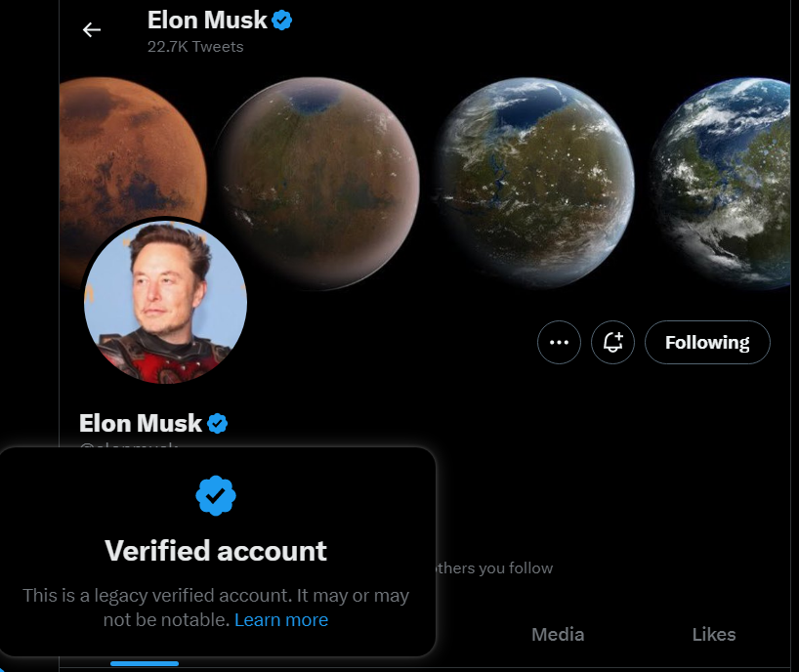Go back using the left arrow

click(x=92, y=30)
